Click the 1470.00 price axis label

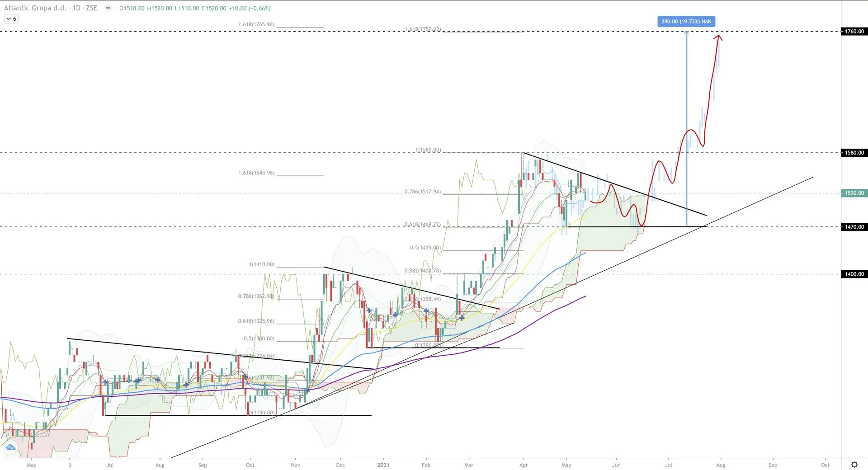(x=854, y=227)
